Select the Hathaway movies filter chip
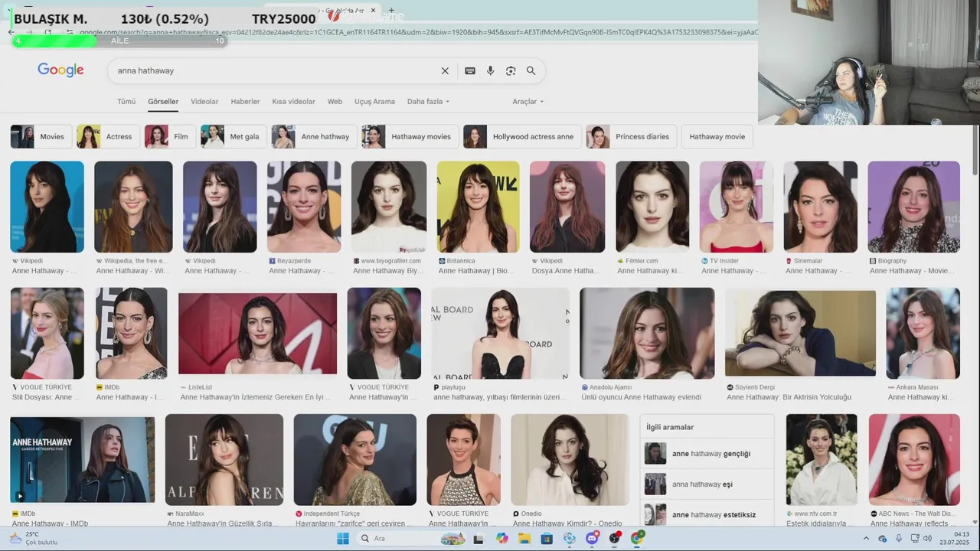The width and height of the screenshot is (980, 551). tap(410, 136)
